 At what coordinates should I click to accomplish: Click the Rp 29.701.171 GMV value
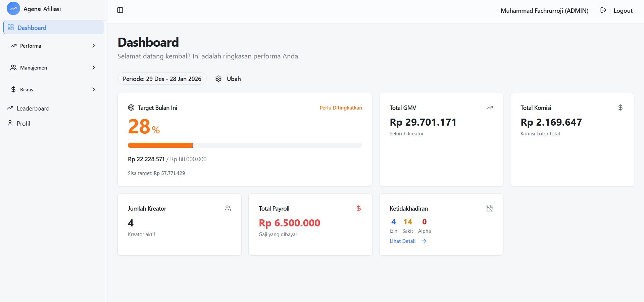tap(423, 122)
